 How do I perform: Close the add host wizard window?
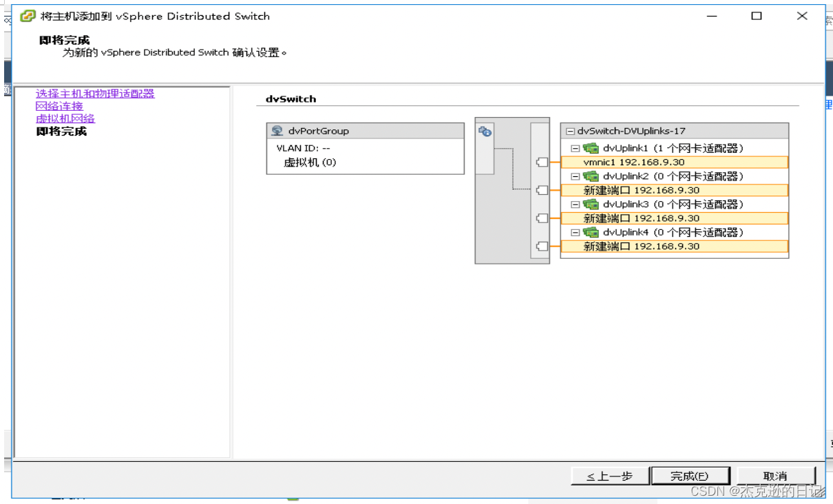click(x=802, y=16)
